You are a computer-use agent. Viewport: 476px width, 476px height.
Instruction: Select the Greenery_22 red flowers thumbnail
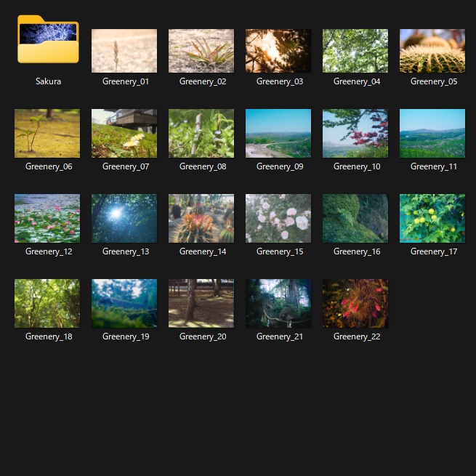coord(355,303)
